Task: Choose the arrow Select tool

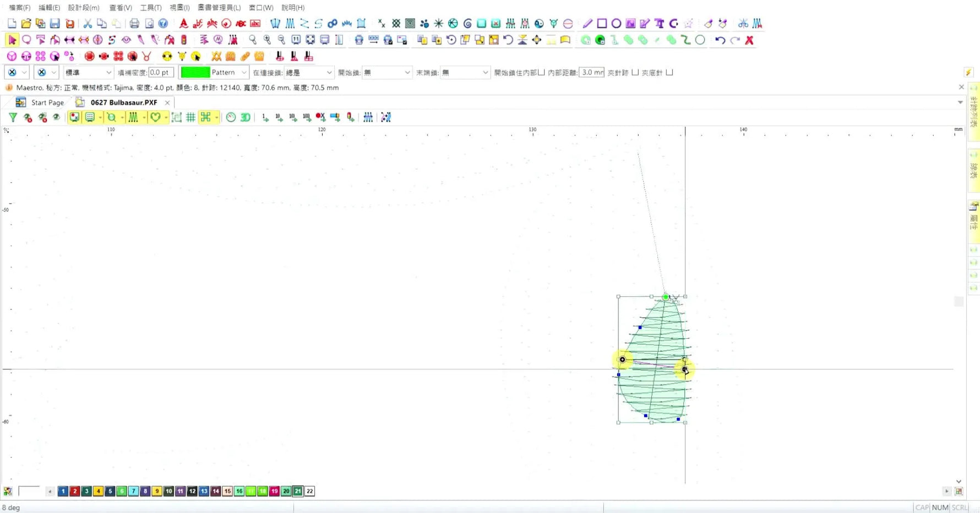Action: pos(12,40)
